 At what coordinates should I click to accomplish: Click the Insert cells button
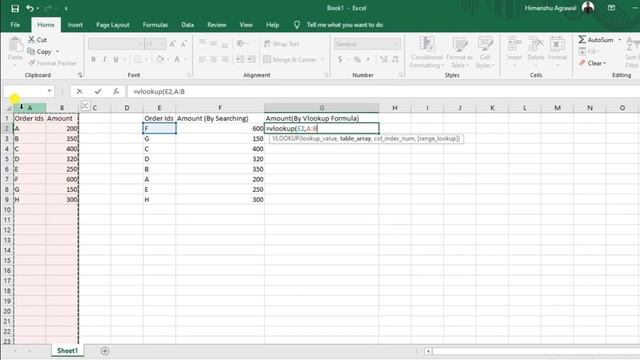click(514, 51)
